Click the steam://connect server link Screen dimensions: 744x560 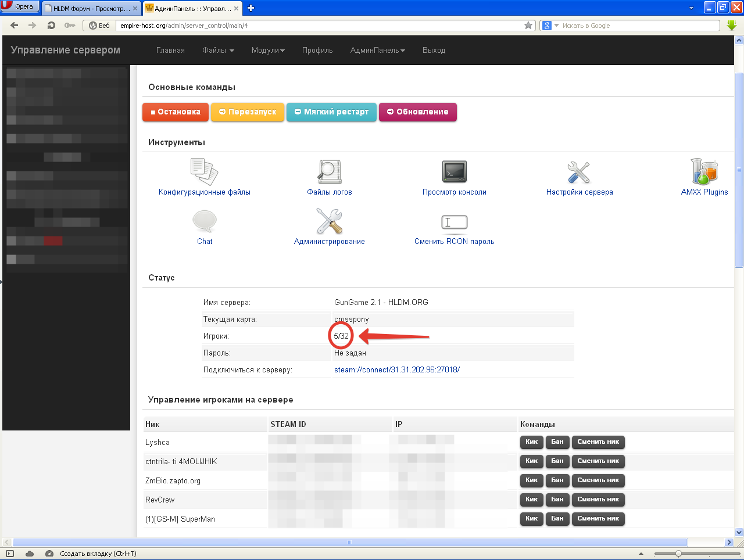pyautogui.click(x=397, y=369)
